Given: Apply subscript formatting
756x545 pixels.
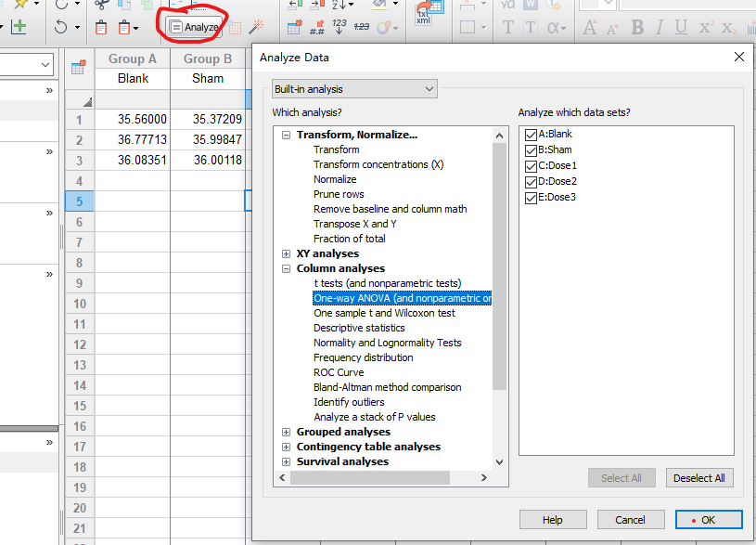Looking at the screenshot, I should pyautogui.click(x=728, y=28).
